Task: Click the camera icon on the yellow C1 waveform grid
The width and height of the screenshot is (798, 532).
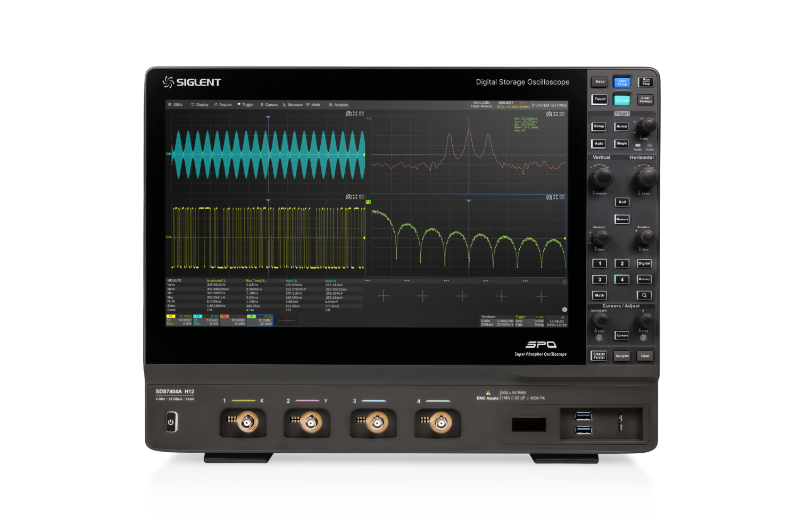Action: click(347, 197)
